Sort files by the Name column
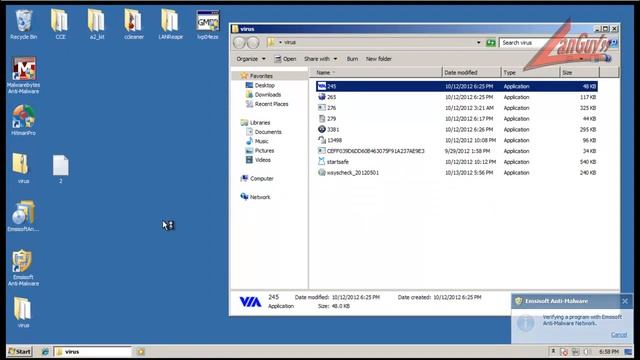Viewport: 640px width, 360px height. point(376,72)
